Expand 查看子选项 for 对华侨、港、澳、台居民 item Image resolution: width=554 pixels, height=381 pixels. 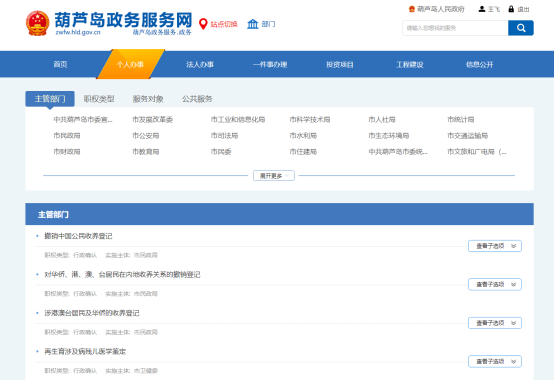tap(495, 285)
